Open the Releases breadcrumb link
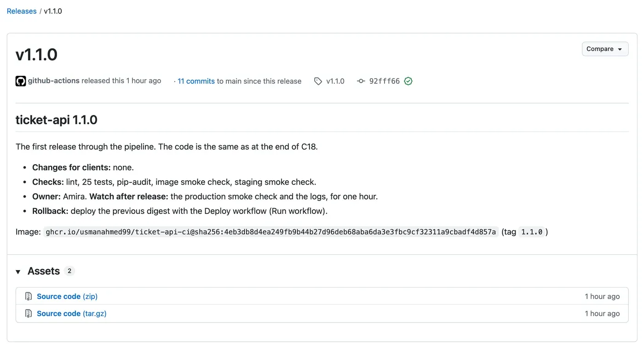Viewport: 644px width, 345px height. 22,11
